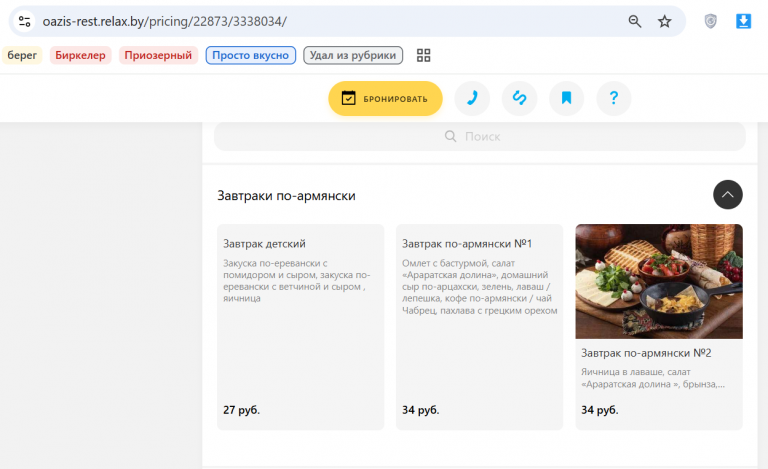The height and width of the screenshot is (469, 768).
Task: Click the link chain icon button
Action: 519,98
